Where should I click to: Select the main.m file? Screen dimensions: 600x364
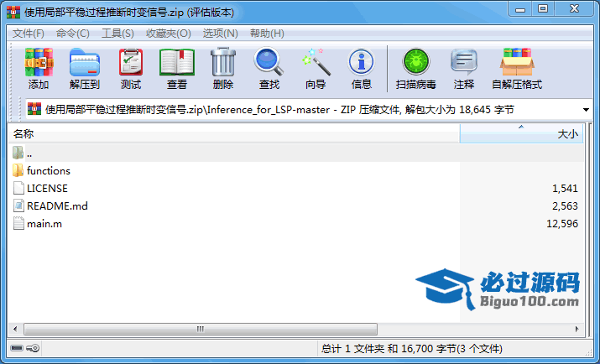pyautogui.click(x=44, y=224)
